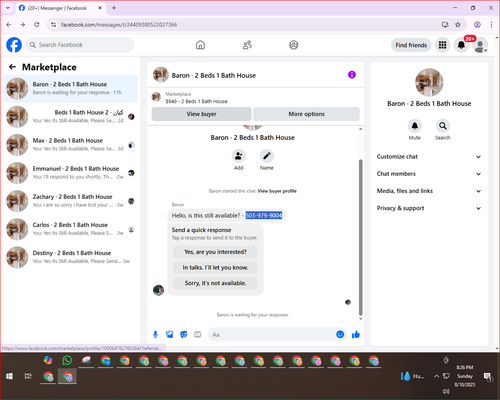Open the apps grid menu icon

[442, 45]
